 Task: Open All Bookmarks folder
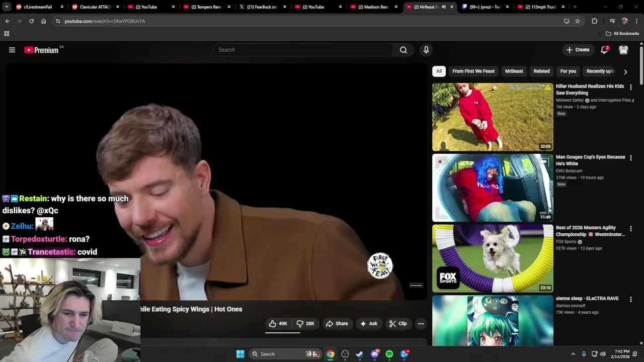pos(622,34)
